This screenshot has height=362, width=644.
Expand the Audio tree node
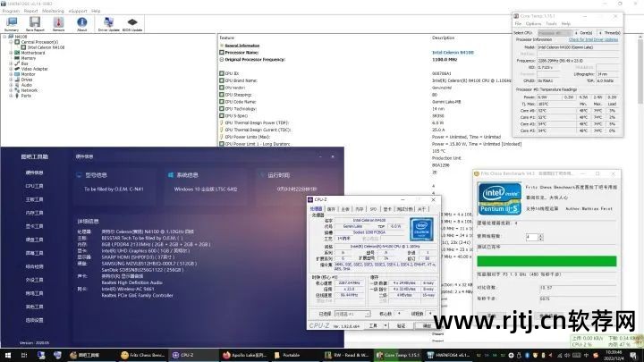pyautogui.click(x=11, y=85)
